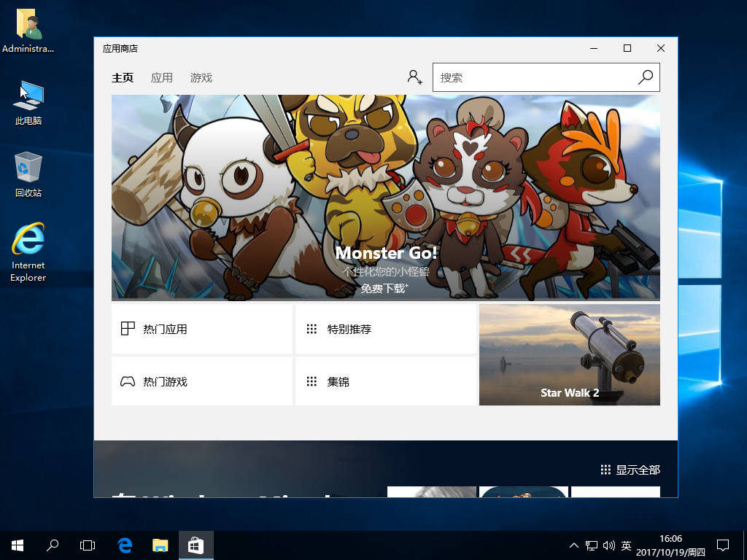Click 显示全部 to show all
This screenshot has height=560, width=747.
(630, 470)
